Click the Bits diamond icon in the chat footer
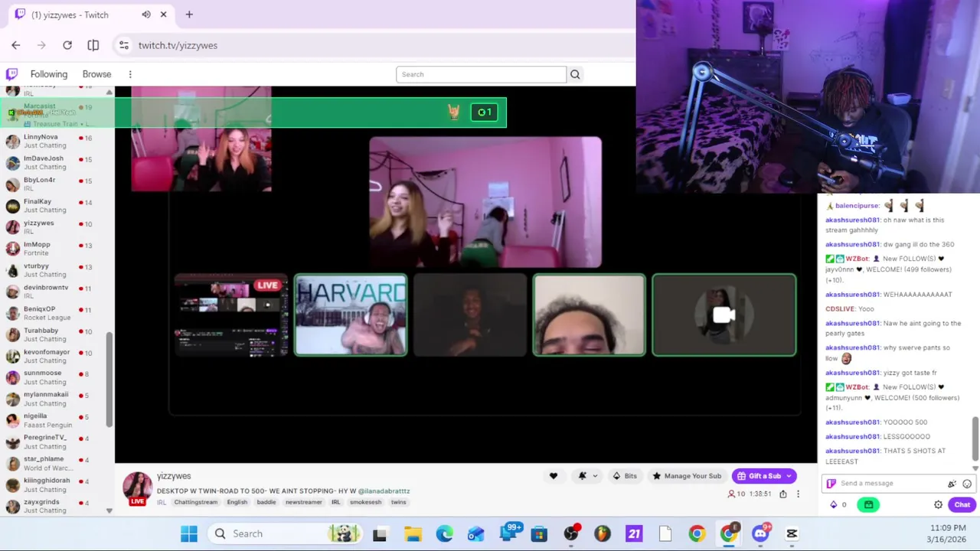The width and height of the screenshot is (980, 551). 834,504
